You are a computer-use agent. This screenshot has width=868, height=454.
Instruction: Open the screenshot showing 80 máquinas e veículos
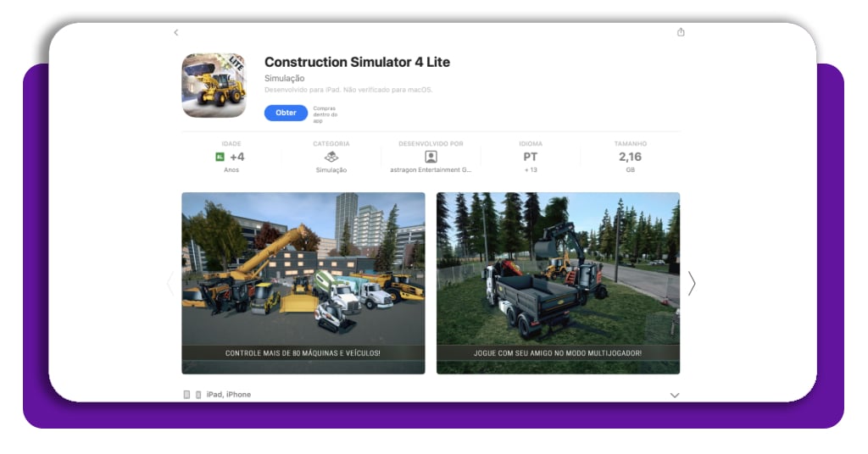pos(303,283)
